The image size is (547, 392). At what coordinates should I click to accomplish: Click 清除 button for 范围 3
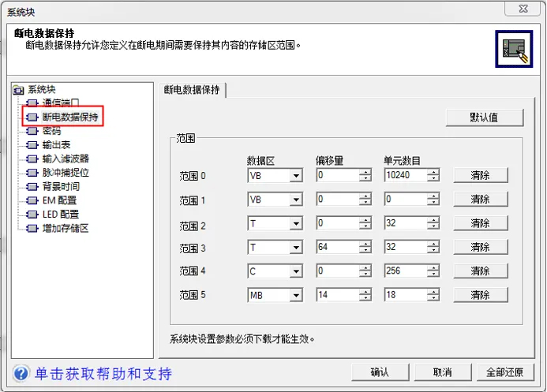tap(480, 248)
